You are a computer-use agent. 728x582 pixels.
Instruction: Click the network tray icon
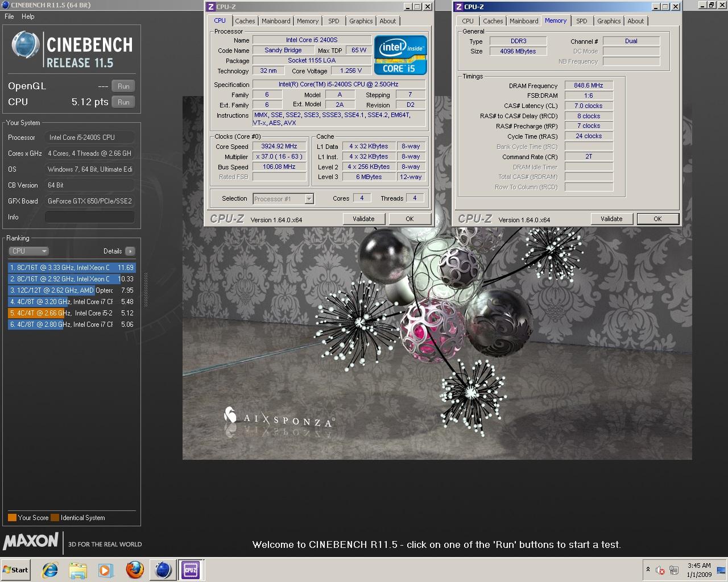675,570
